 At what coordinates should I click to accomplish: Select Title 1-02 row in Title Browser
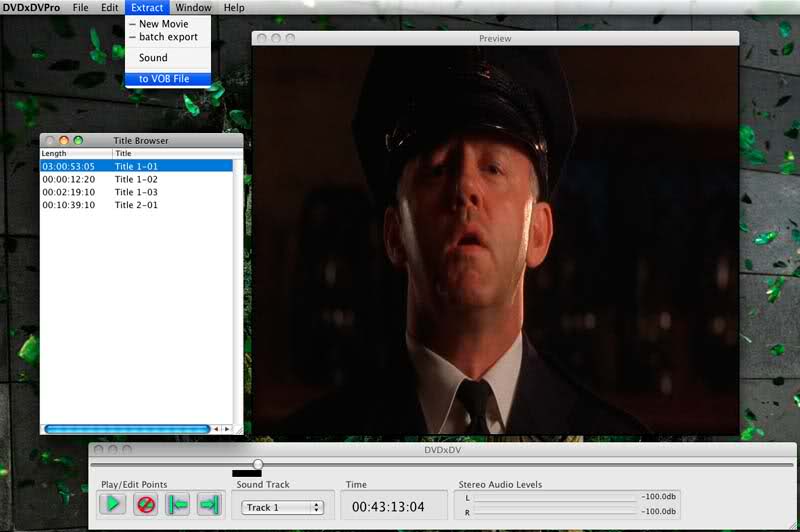coord(136,180)
